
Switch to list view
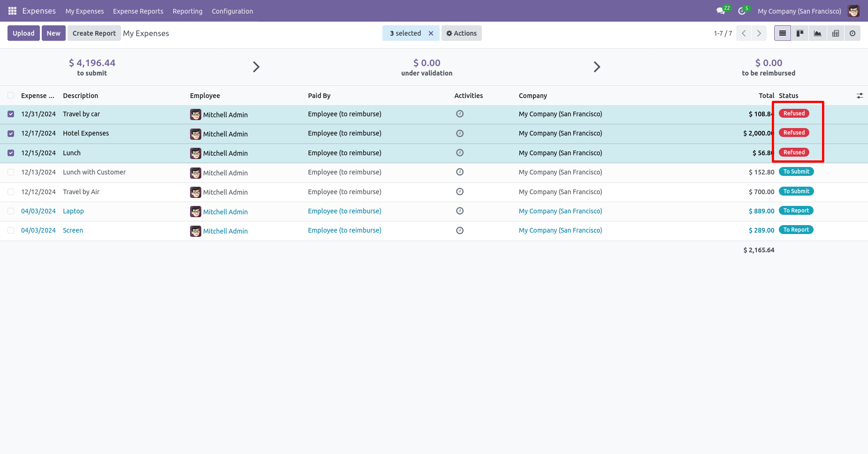(x=783, y=33)
